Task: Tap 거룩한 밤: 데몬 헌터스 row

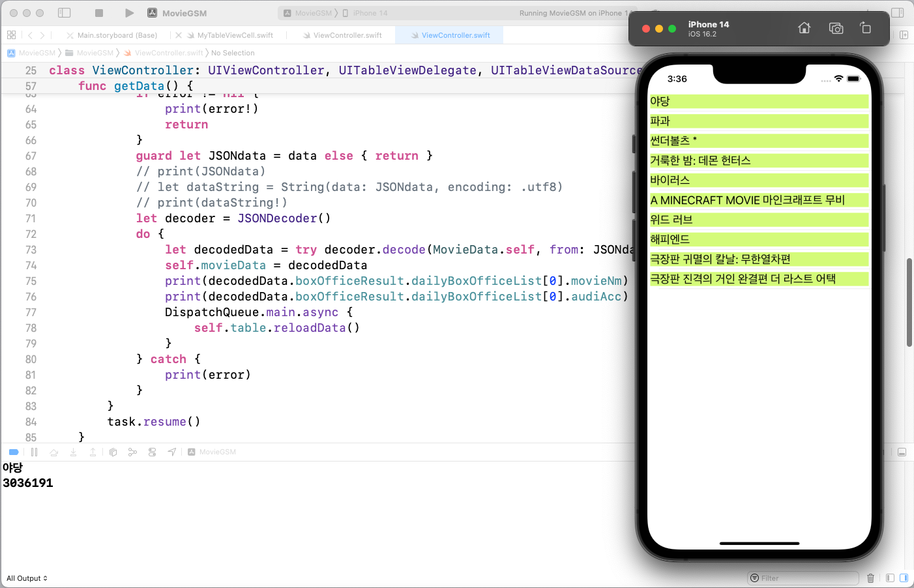Action: (x=759, y=160)
